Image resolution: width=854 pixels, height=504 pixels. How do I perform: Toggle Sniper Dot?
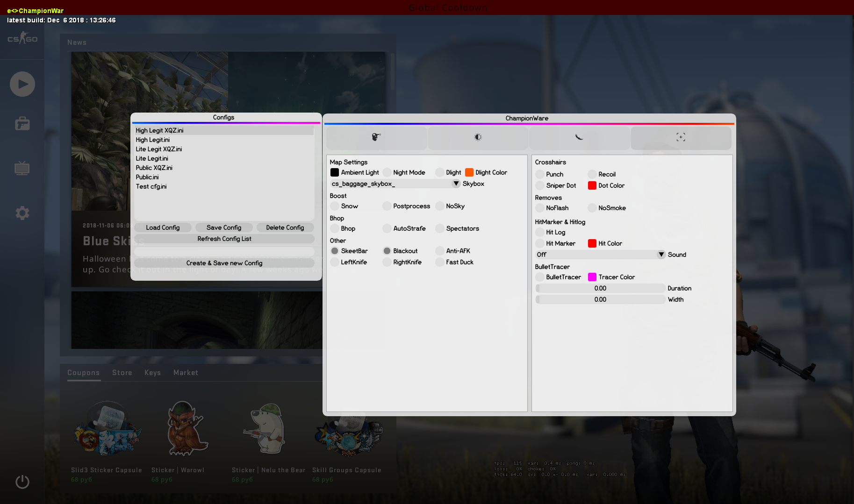tap(540, 185)
